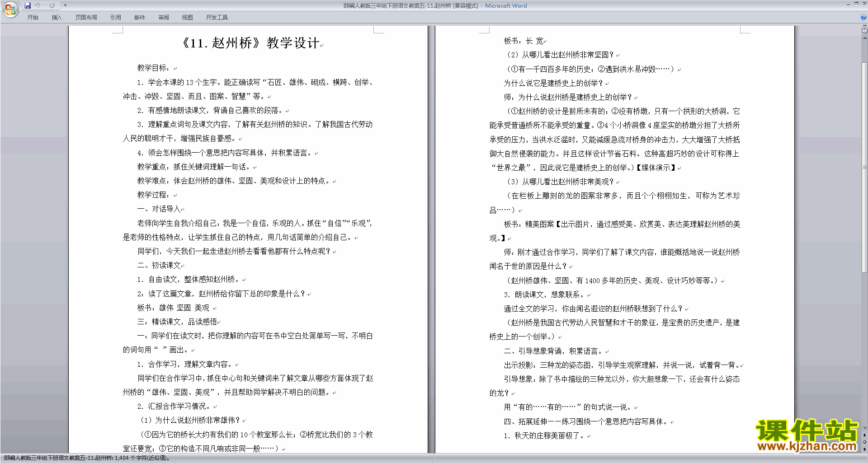Open the 开始 ribbon tab
This screenshot has width=868, height=463.
[33, 18]
